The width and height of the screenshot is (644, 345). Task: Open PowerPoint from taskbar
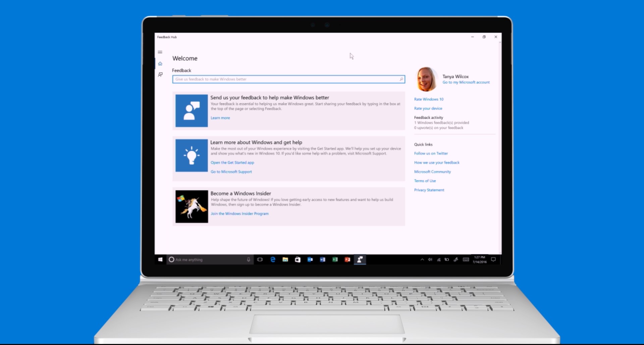coord(347,259)
